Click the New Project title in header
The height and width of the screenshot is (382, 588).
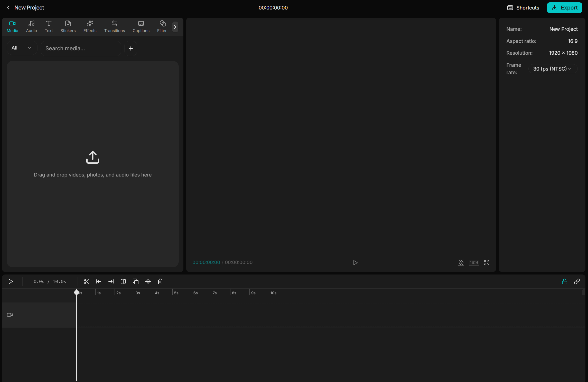click(29, 8)
